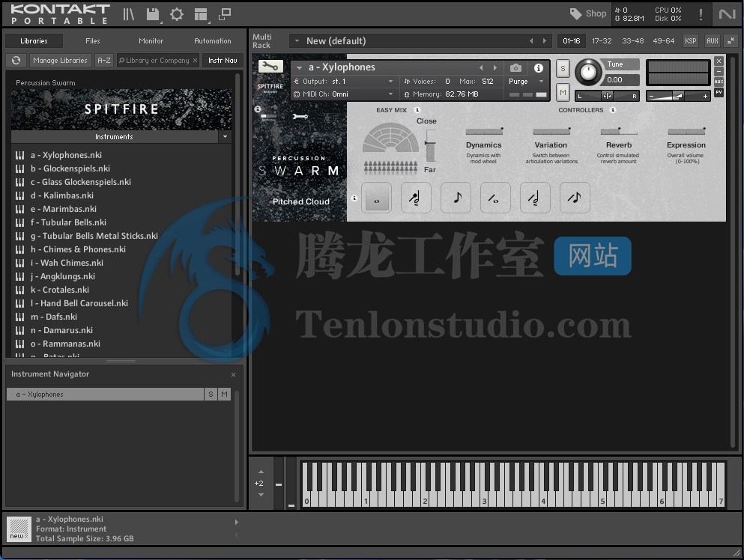744x560 pixels.
Task: Click the Manage Libraries button
Action: (x=60, y=60)
